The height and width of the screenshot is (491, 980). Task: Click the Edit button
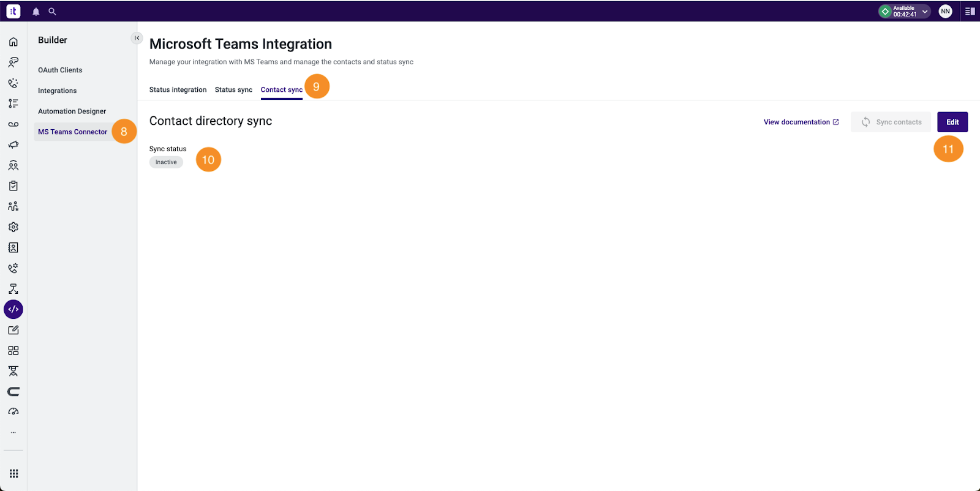(952, 122)
